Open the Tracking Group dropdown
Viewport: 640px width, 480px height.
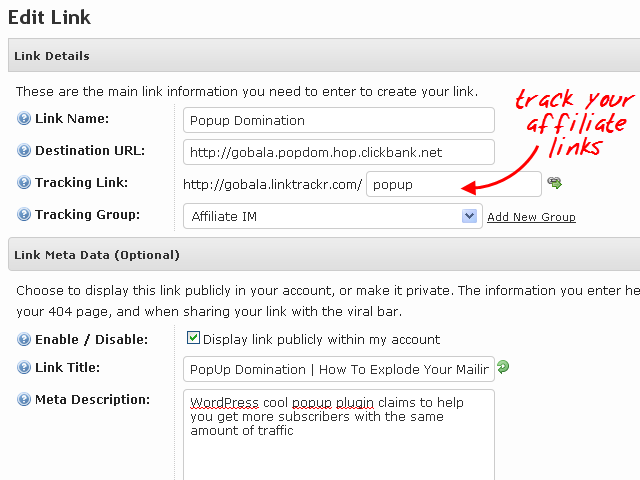click(x=333, y=216)
